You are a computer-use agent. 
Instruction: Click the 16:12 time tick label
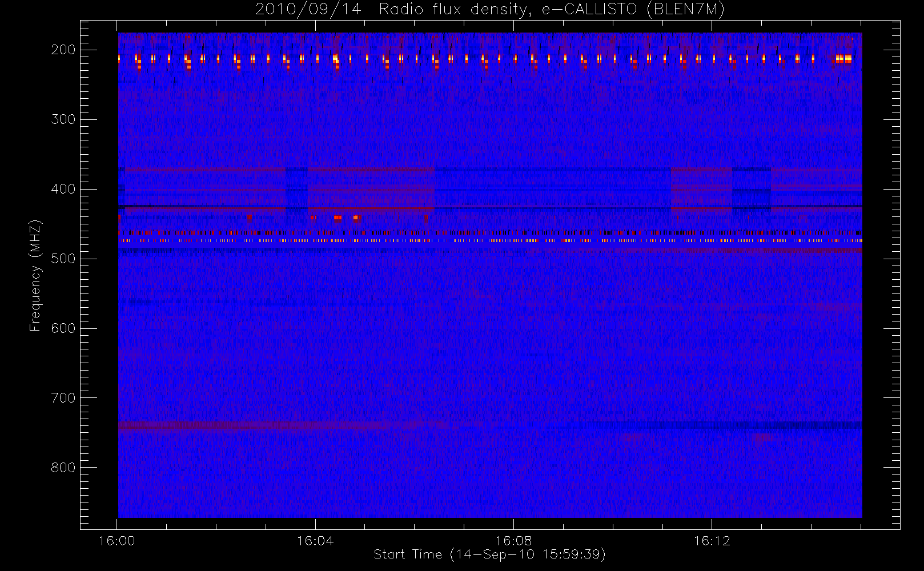click(712, 541)
